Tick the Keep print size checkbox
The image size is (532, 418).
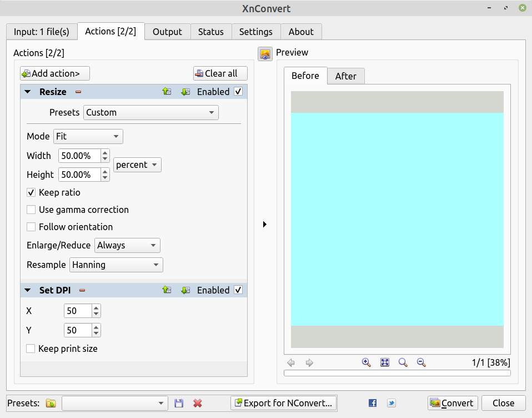coord(31,349)
